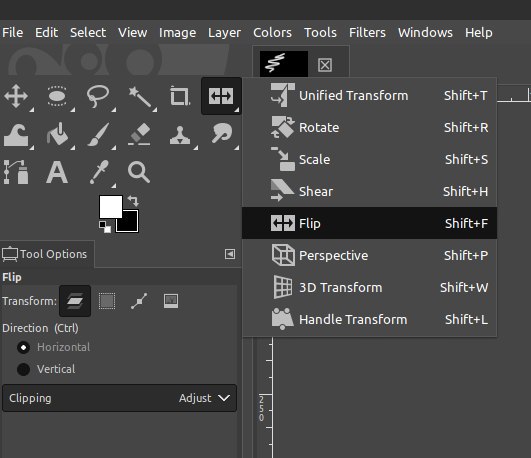The height and width of the screenshot is (458, 531).
Task: Select the Crop tool
Action: [x=180, y=97]
